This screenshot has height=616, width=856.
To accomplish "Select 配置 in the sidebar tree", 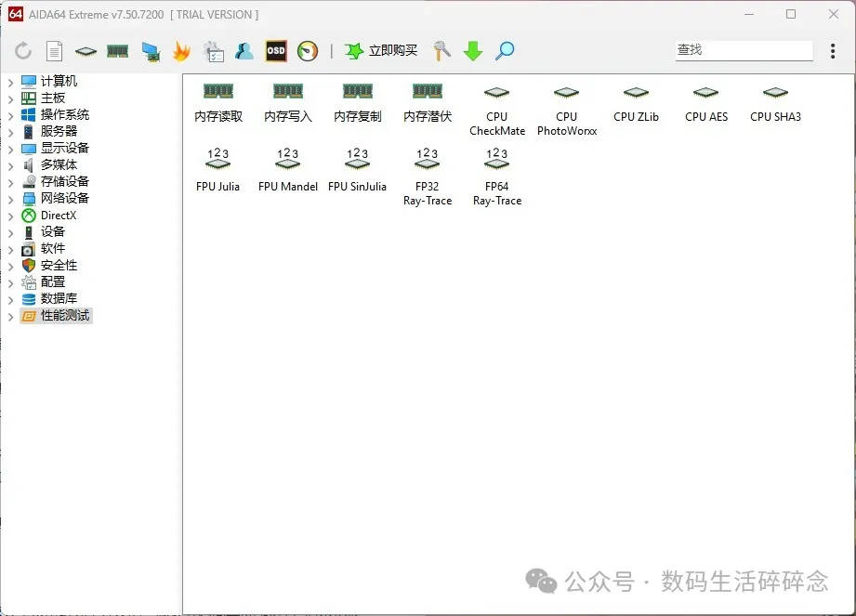I will 43,282.
